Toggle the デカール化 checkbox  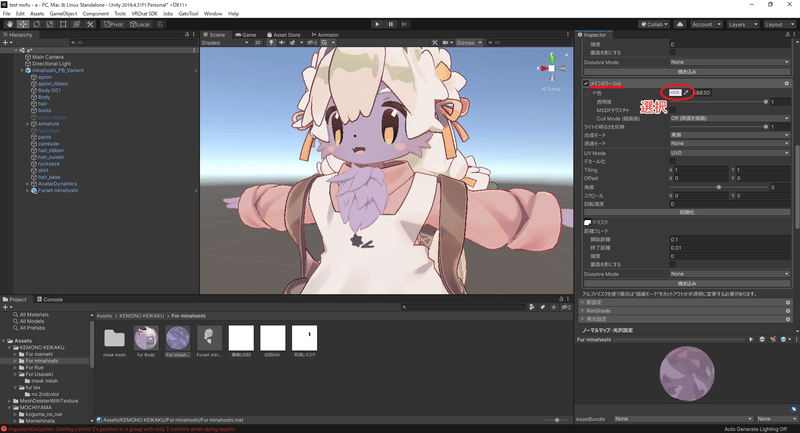672,161
